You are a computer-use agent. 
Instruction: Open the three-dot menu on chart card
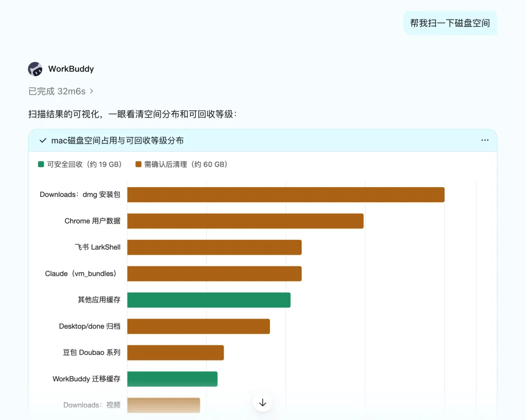pos(485,140)
